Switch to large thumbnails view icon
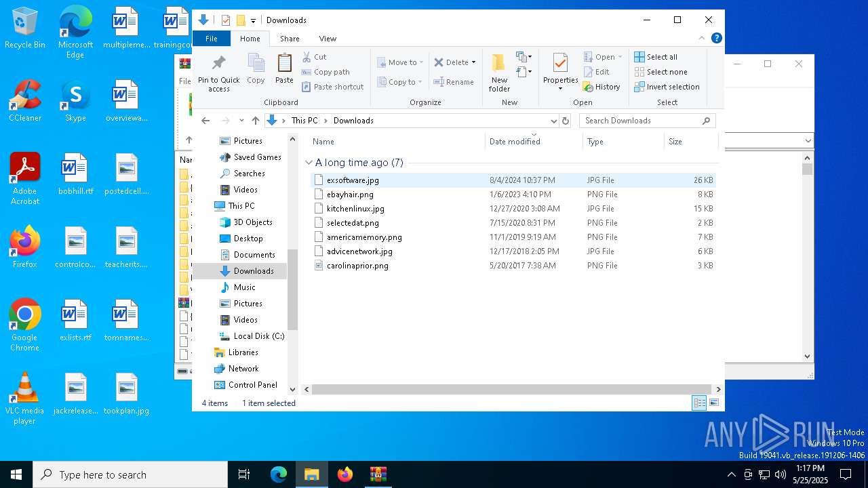 point(714,403)
